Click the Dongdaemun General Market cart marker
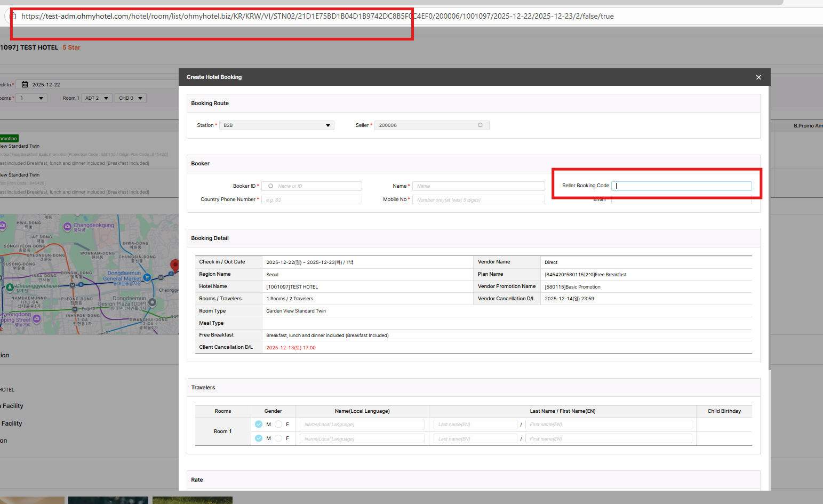Screen dimensions: 823x504 [x=147, y=277]
